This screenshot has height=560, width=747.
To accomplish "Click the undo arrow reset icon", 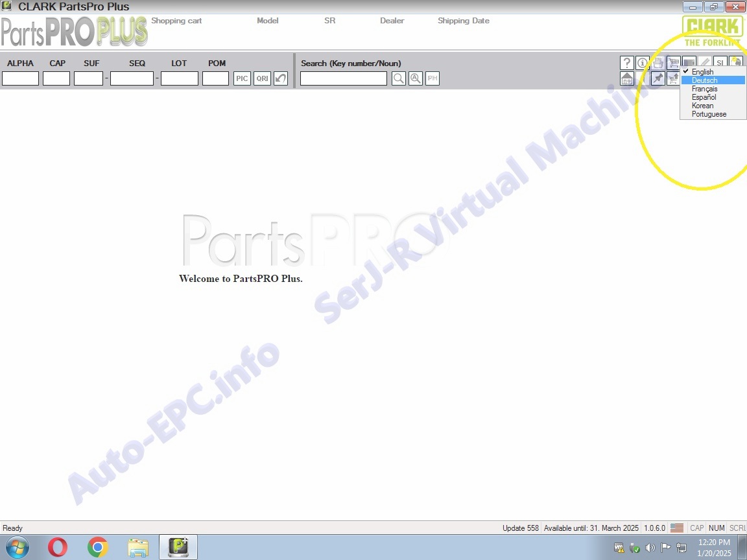I will coord(281,78).
